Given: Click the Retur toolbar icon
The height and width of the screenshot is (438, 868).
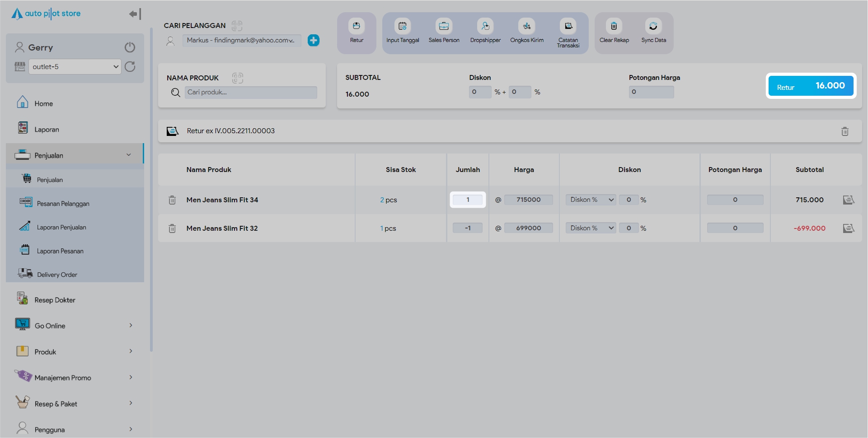Looking at the screenshot, I should (356, 26).
